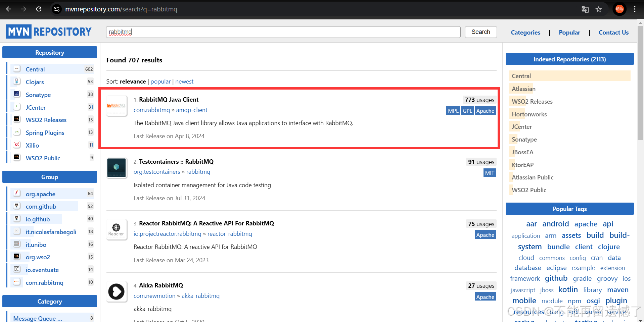Screen dimensions: 644x322
Task: Open Hortonworks in Indexed Repositories
Action: 529,114
